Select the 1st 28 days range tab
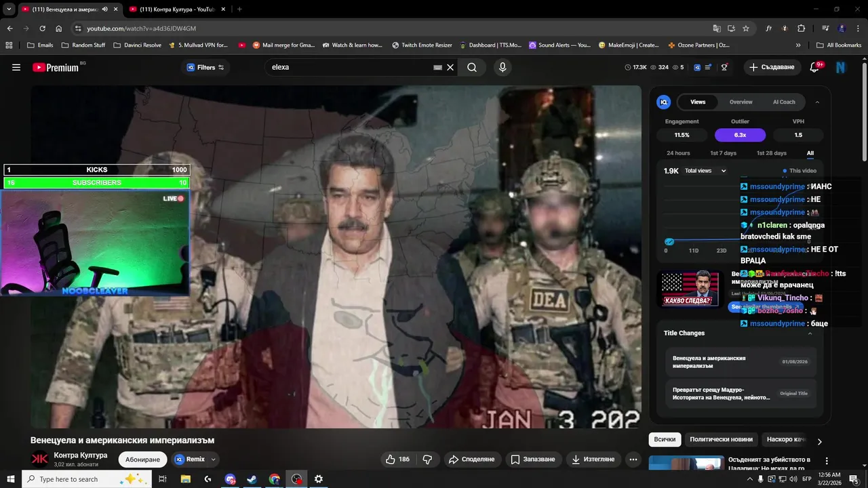Screen dimensions: 868x488 coord(772,153)
